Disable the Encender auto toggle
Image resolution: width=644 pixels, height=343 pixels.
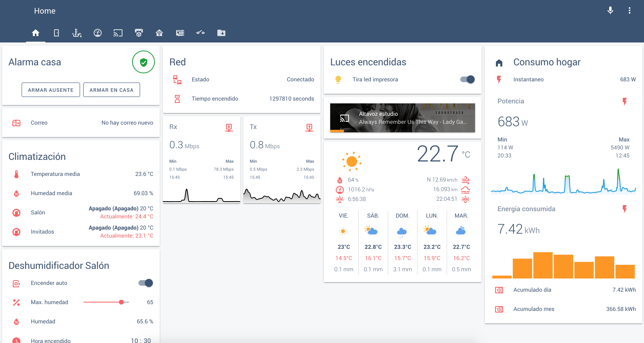point(146,283)
